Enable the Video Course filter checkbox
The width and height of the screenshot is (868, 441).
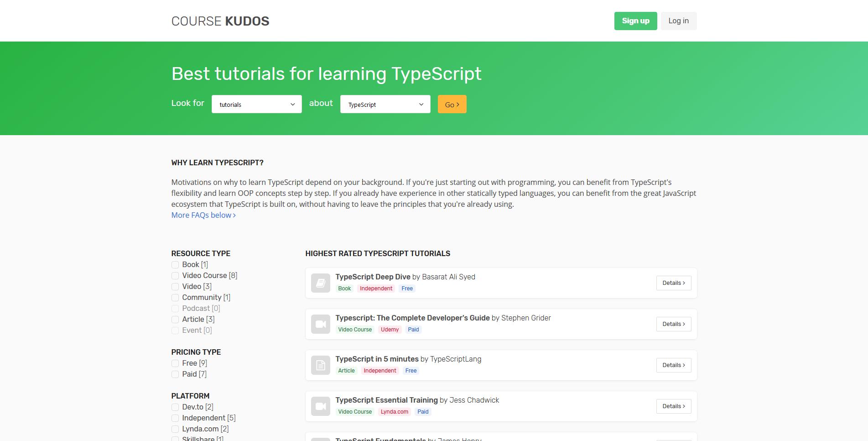[175, 276]
